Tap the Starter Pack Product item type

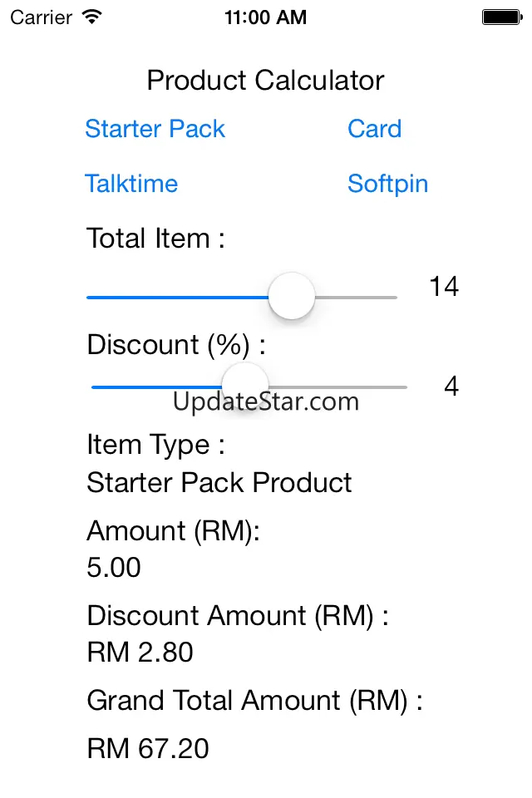219,483
